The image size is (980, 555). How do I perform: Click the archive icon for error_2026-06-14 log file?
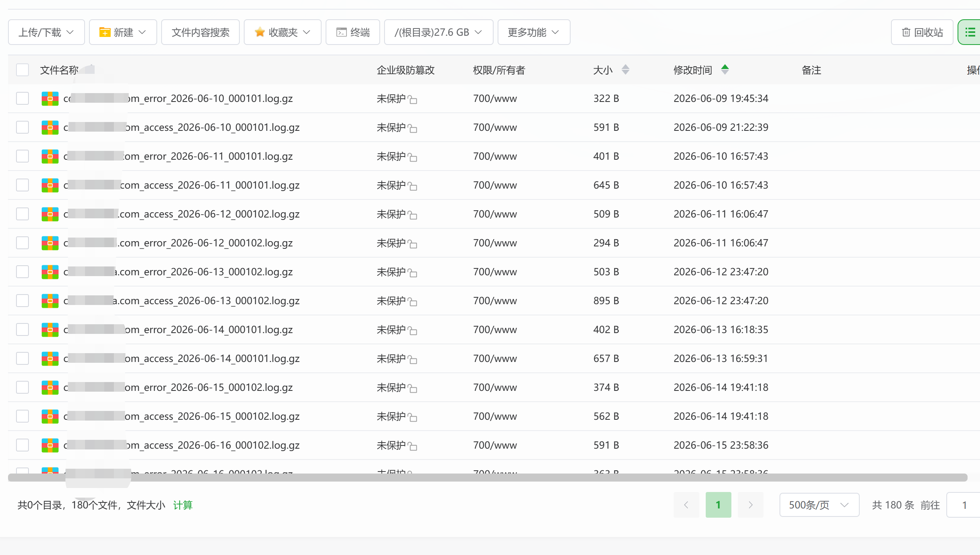click(x=50, y=330)
